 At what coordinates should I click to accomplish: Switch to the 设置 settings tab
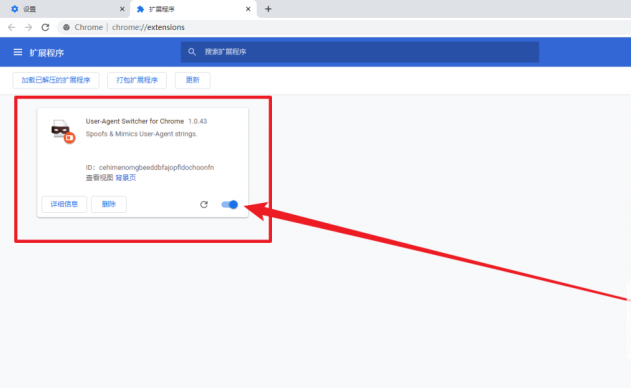[64, 9]
